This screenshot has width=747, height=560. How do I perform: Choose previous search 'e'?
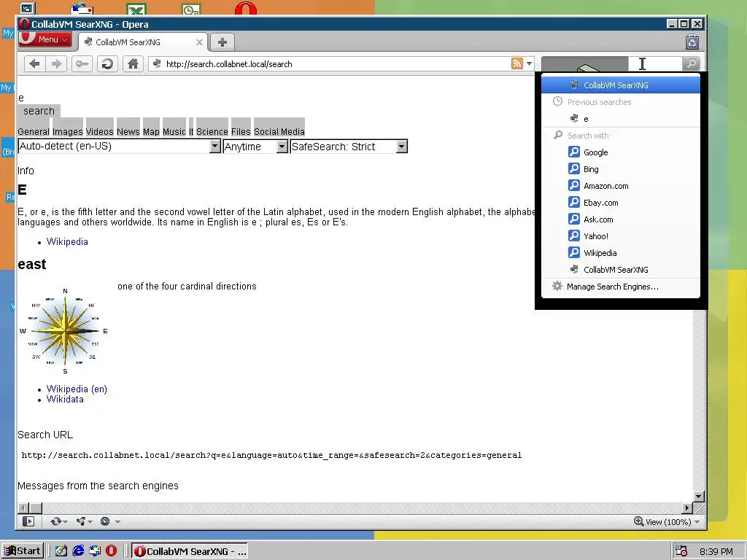621,119
